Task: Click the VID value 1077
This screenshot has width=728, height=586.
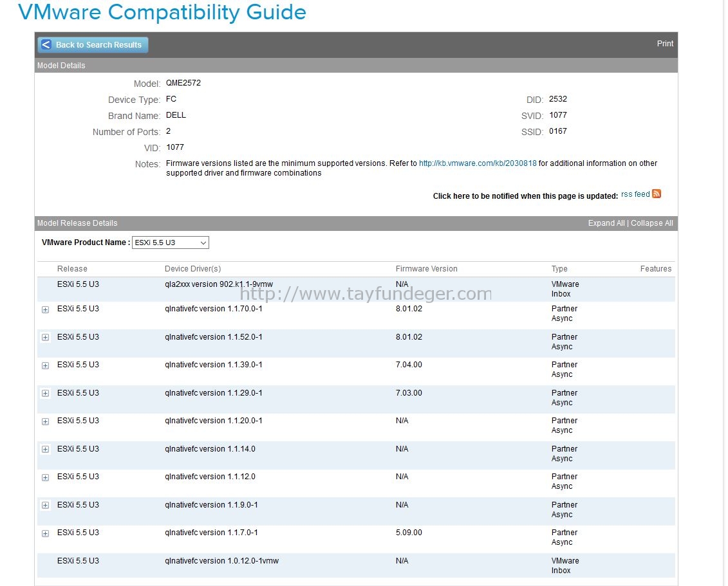Action: click(175, 147)
